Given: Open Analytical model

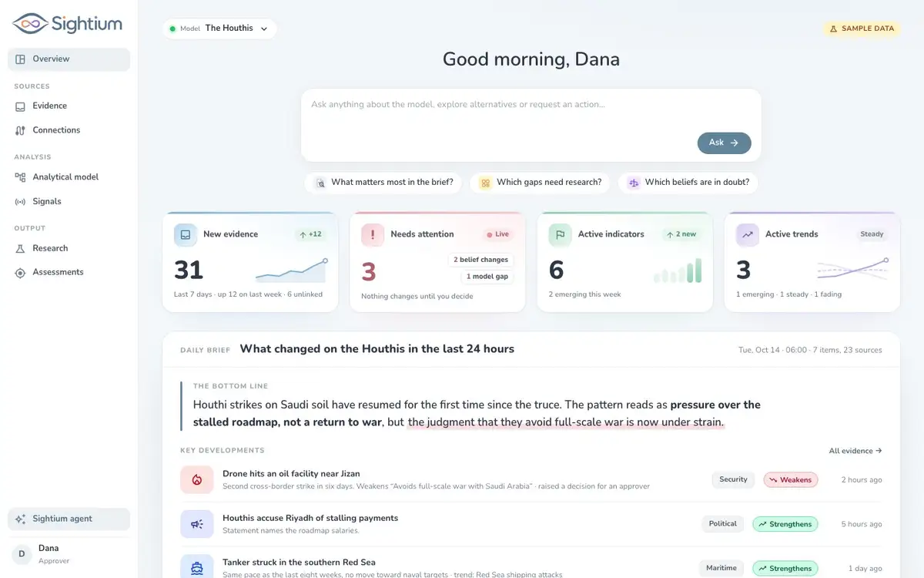Looking at the screenshot, I should 69,177.
